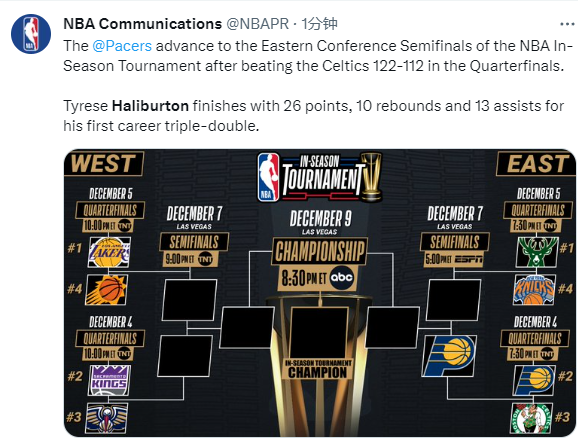
Task: Open the tweet's three-dot more menu
Action: click(568, 24)
